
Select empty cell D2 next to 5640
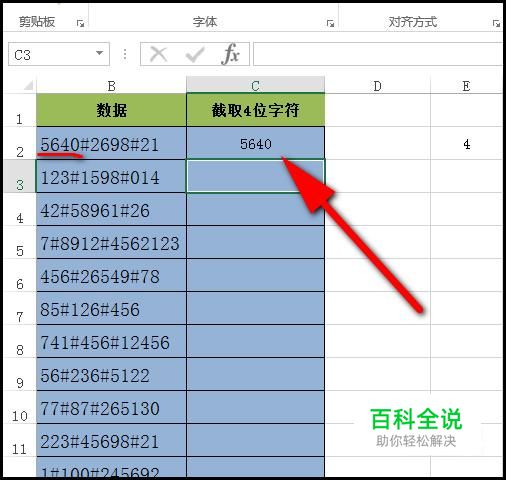pyautogui.click(x=377, y=143)
